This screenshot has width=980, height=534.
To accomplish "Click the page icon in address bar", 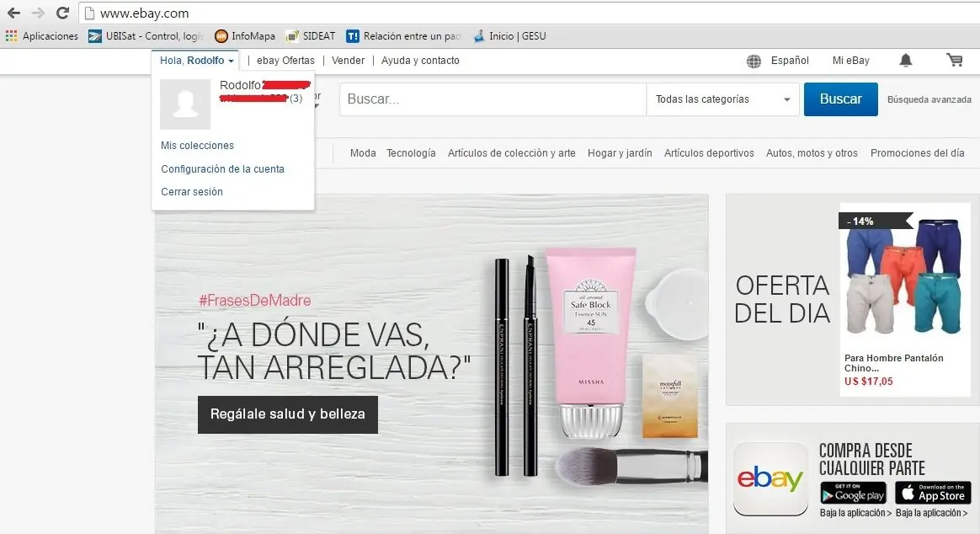I will point(89,13).
